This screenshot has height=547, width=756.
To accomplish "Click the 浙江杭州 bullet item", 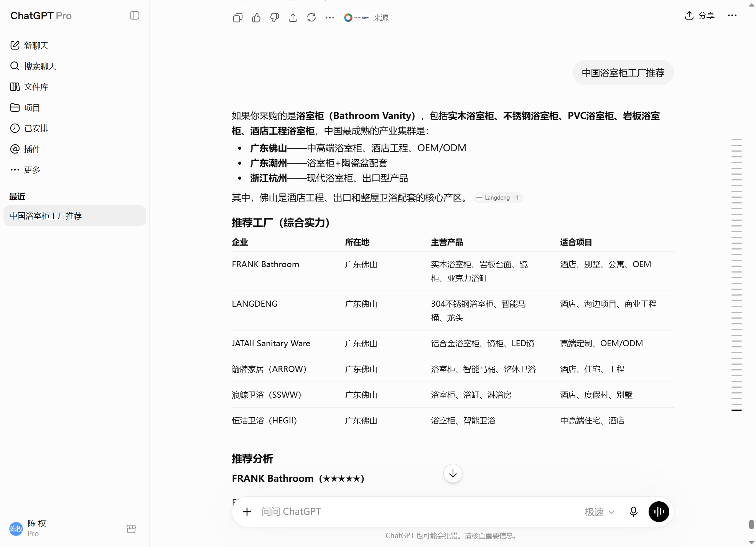I will [329, 178].
